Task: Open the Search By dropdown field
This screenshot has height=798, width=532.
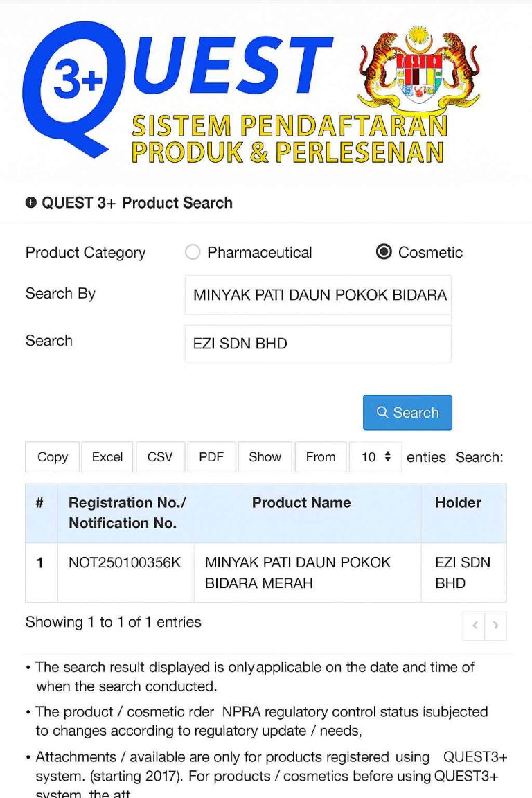Action: click(x=318, y=295)
